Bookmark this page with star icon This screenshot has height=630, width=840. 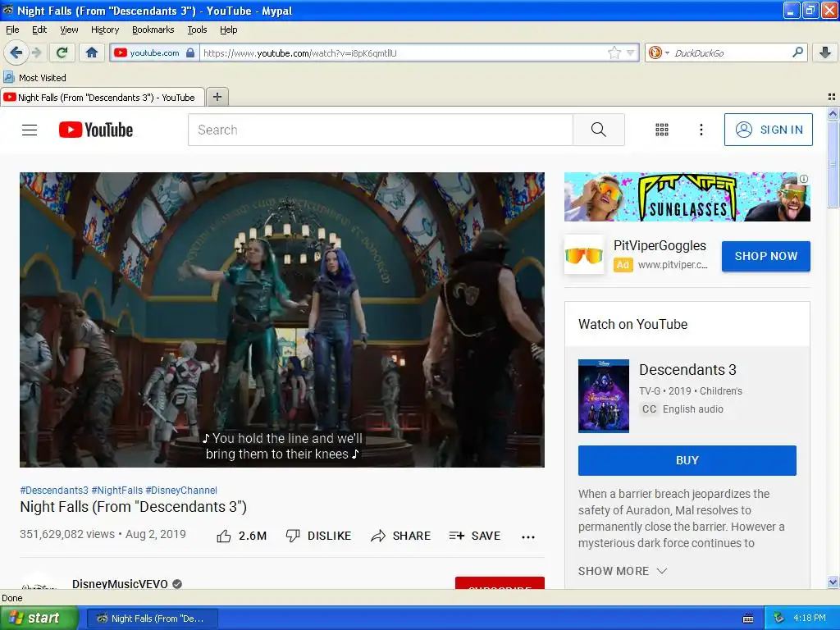614,52
